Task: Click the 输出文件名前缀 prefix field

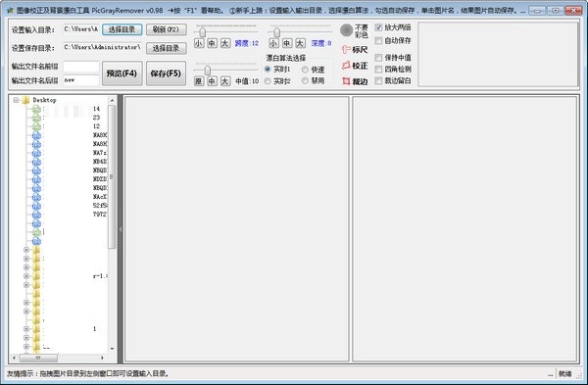Action: [81, 67]
